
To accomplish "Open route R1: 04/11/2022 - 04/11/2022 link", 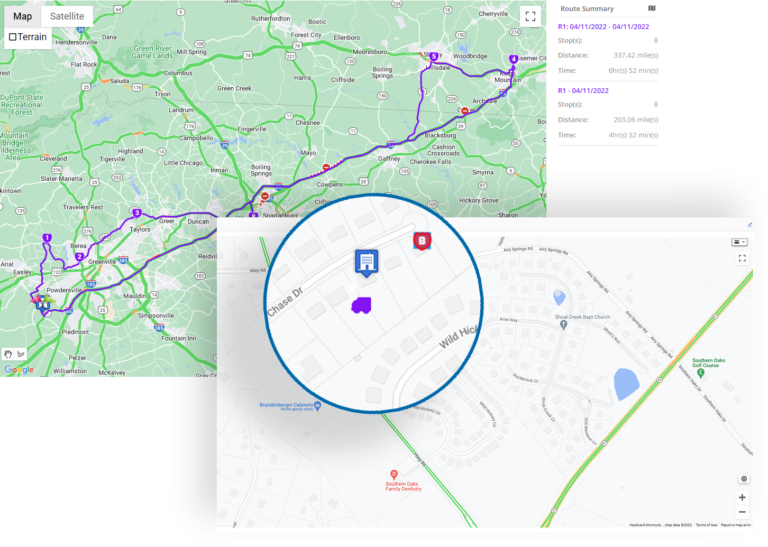I will [603, 27].
